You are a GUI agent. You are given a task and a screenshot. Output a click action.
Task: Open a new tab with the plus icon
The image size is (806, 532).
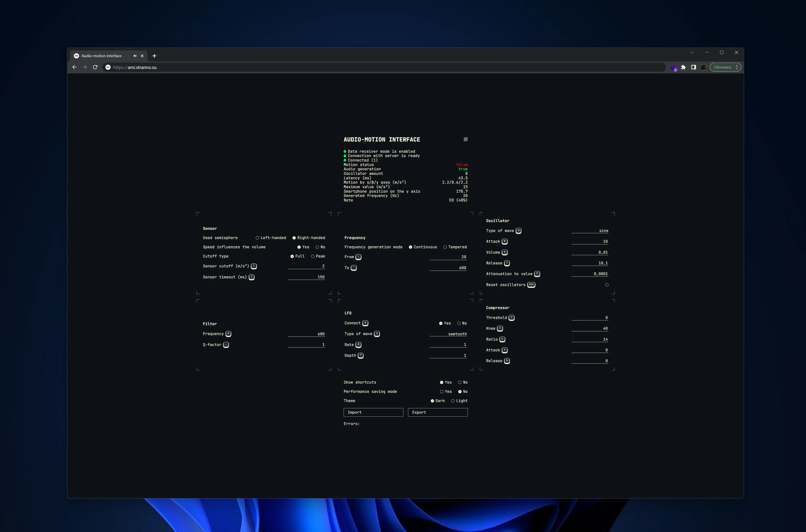click(x=154, y=56)
